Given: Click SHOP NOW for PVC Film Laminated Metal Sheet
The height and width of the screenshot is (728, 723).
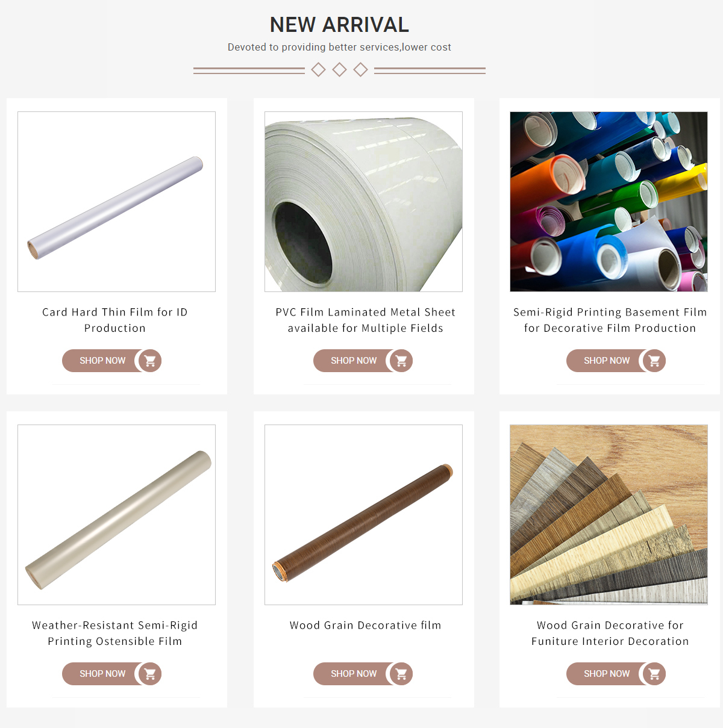Looking at the screenshot, I should [354, 361].
